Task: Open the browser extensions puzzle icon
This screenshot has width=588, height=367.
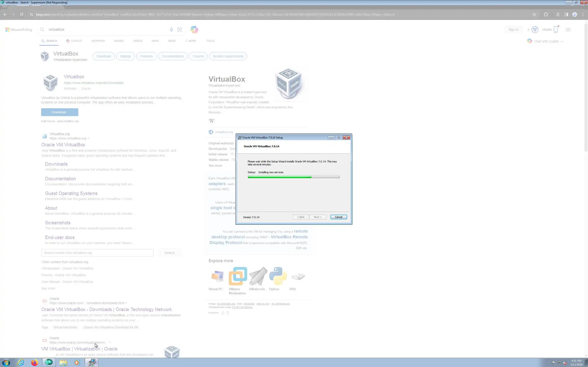Action: tap(546, 14)
